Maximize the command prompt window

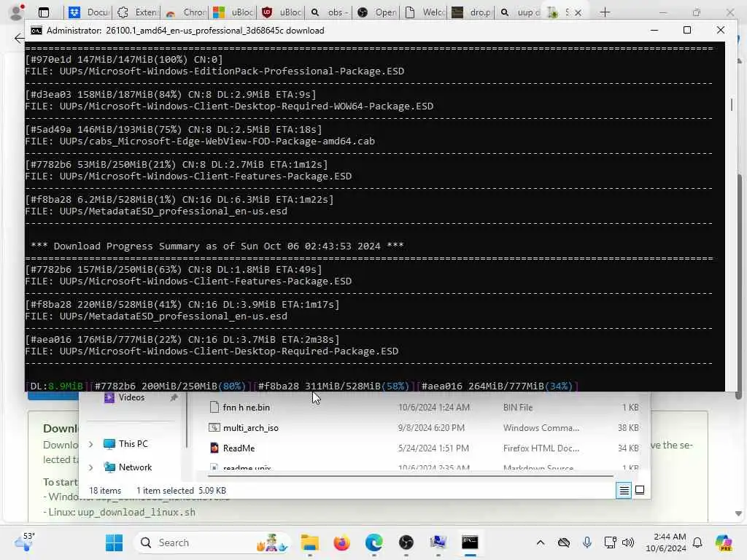tap(687, 30)
